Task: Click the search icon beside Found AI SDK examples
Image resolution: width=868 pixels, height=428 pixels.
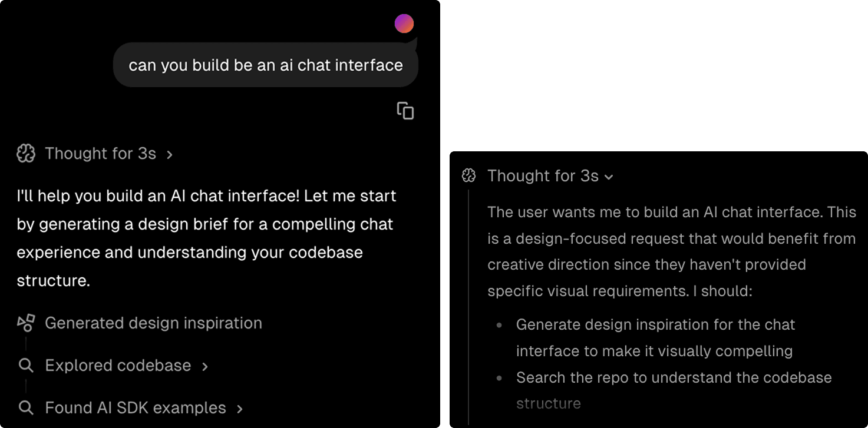Action: 25,407
